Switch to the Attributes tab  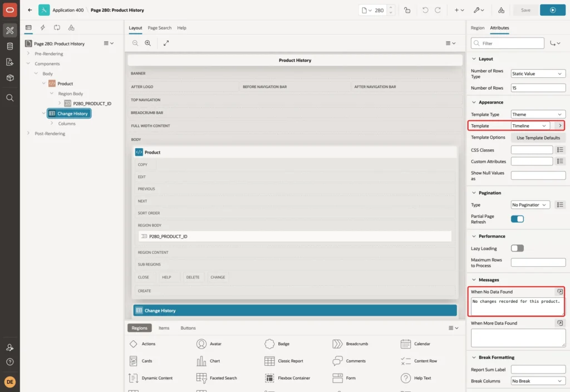coord(499,28)
